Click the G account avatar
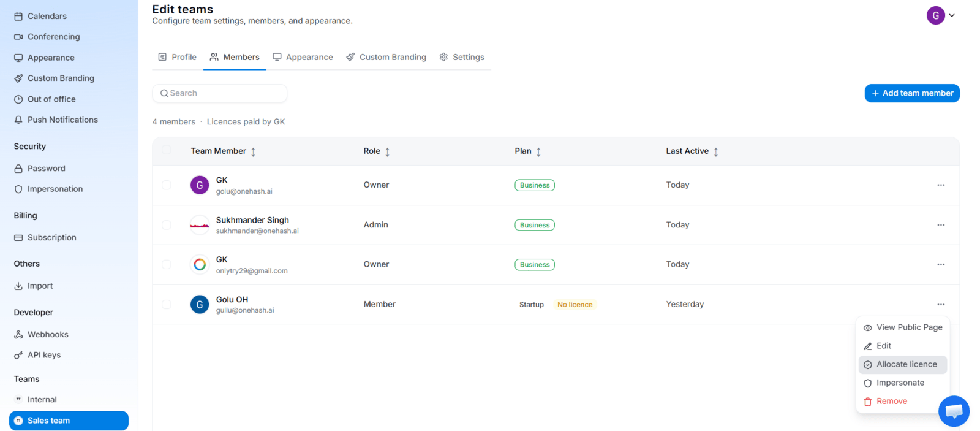Image resolution: width=980 pixels, height=431 pixels. click(x=935, y=16)
